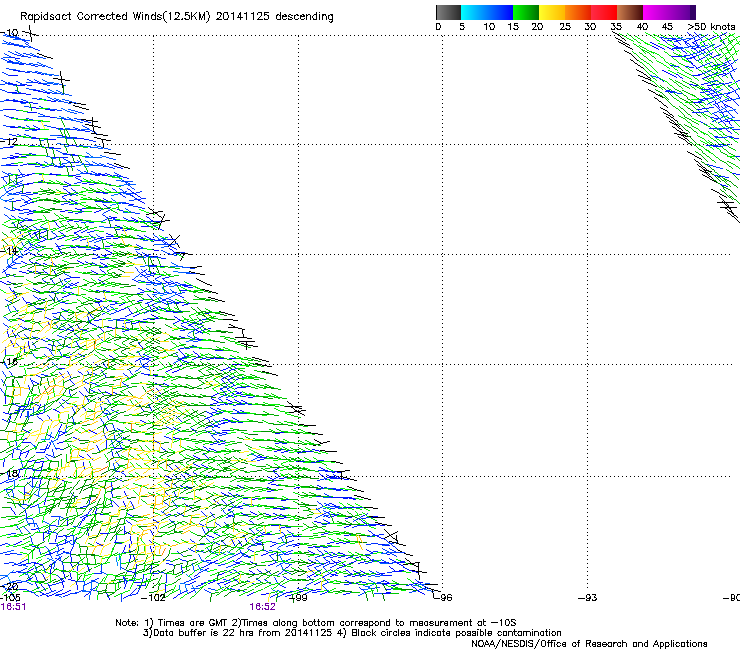Viewport: 740px width, 650px height.
Task: Click the -10 latitude axis label
Action: (x=10, y=33)
